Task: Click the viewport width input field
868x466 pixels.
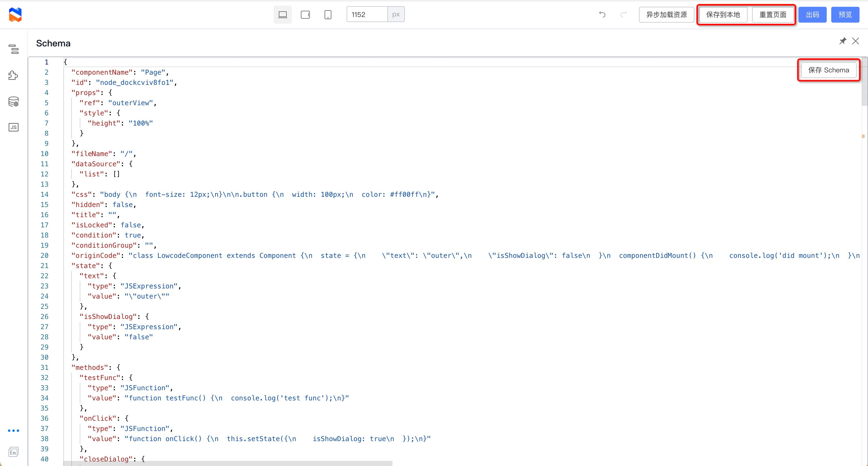Action: pos(367,14)
